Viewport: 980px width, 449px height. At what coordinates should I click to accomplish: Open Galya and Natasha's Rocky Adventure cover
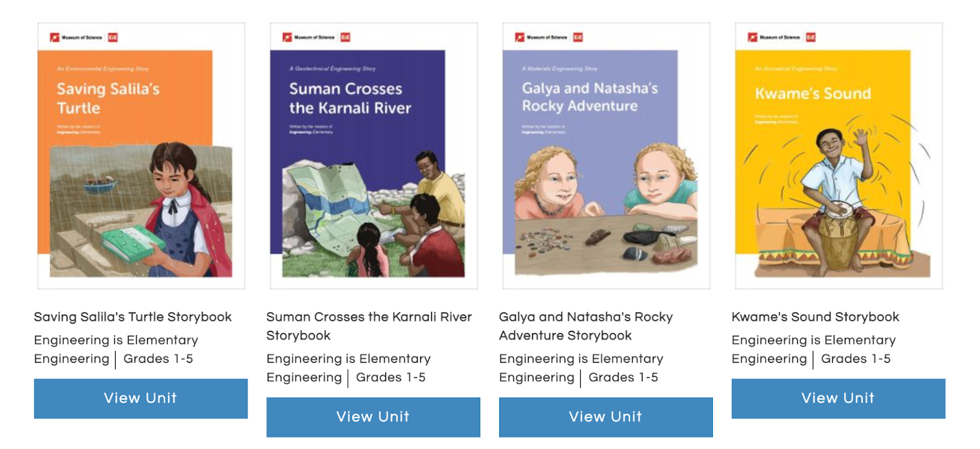606,156
